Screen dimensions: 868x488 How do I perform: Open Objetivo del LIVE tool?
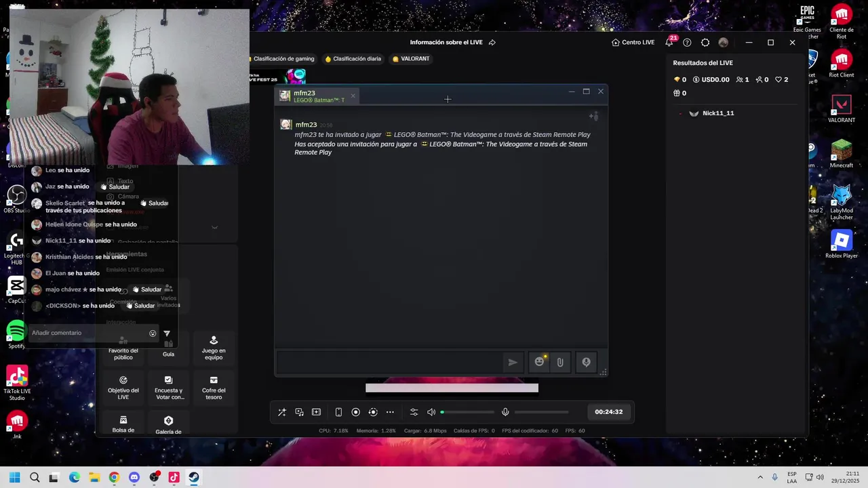click(x=123, y=388)
